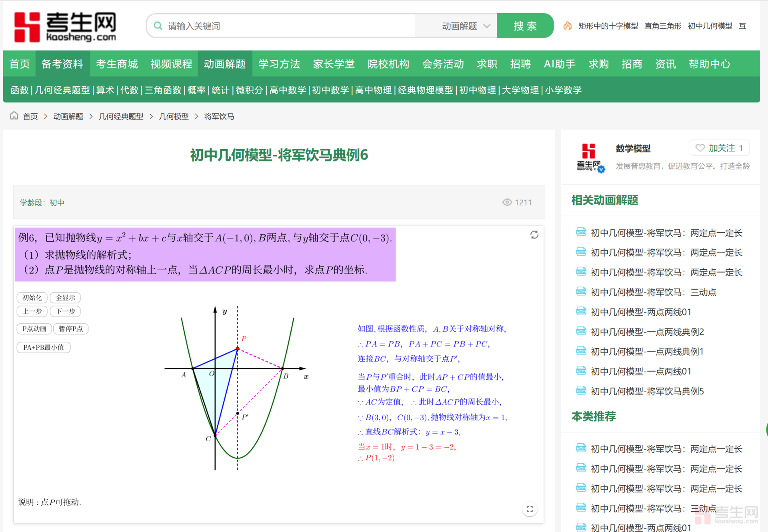Click the 考生网 logo at top left

[x=65, y=27]
